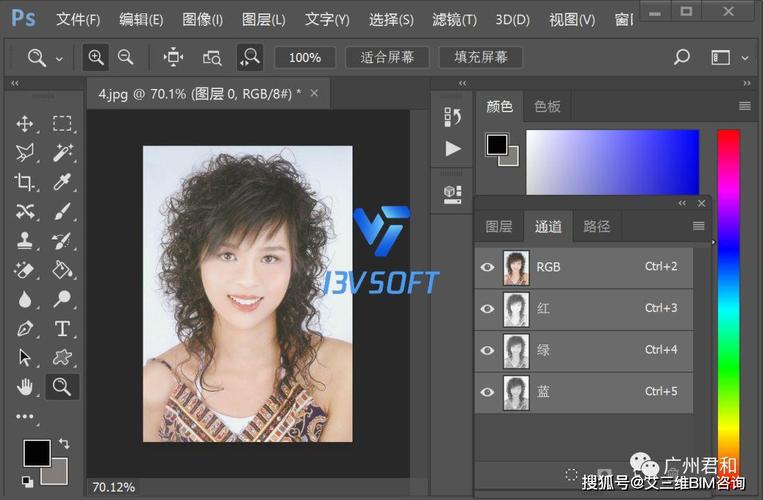Open the 编辑(E) menu
Viewport: 763px width, 500px height.
[x=141, y=19]
